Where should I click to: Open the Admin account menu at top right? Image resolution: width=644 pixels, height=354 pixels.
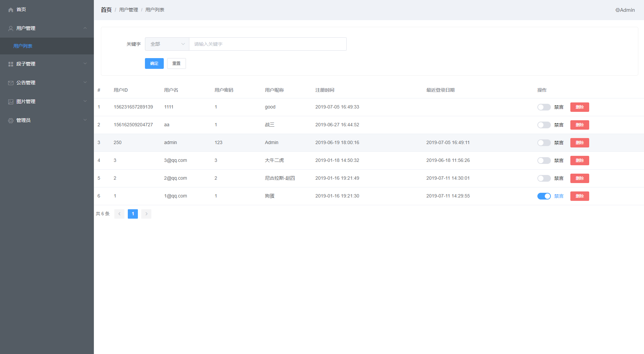(x=625, y=10)
